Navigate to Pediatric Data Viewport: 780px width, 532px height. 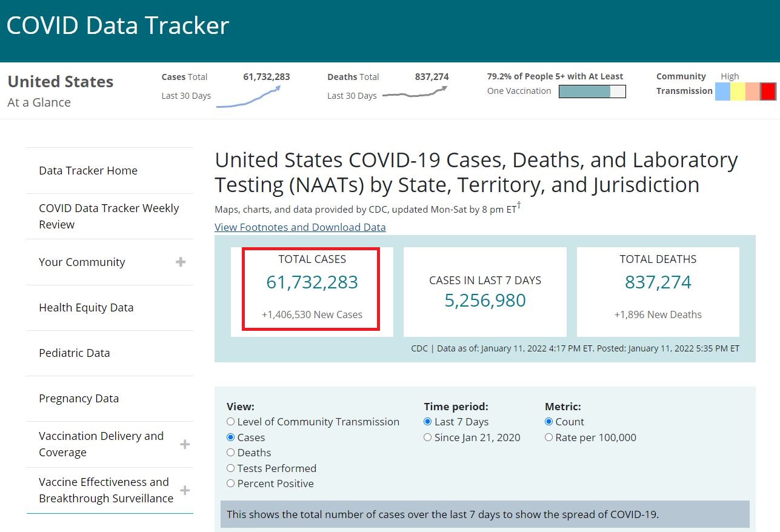coord(75,353)
